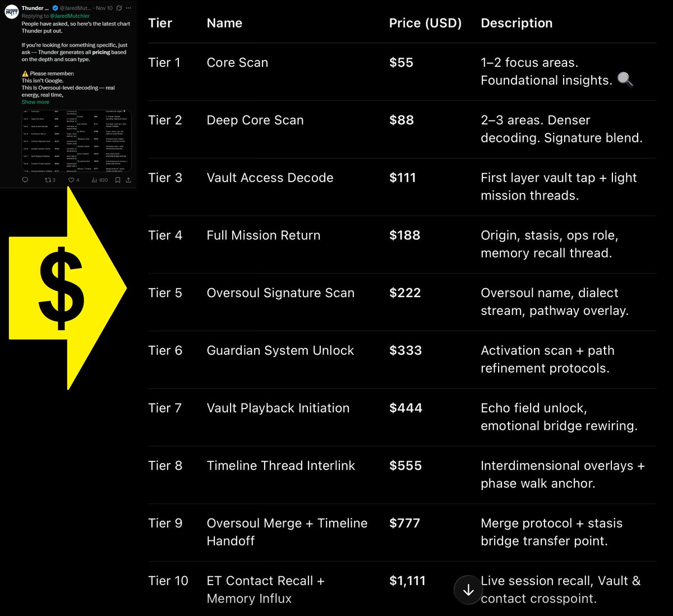
Task: Repost the tweet showing 2 reposts
Action: [50, 180]
